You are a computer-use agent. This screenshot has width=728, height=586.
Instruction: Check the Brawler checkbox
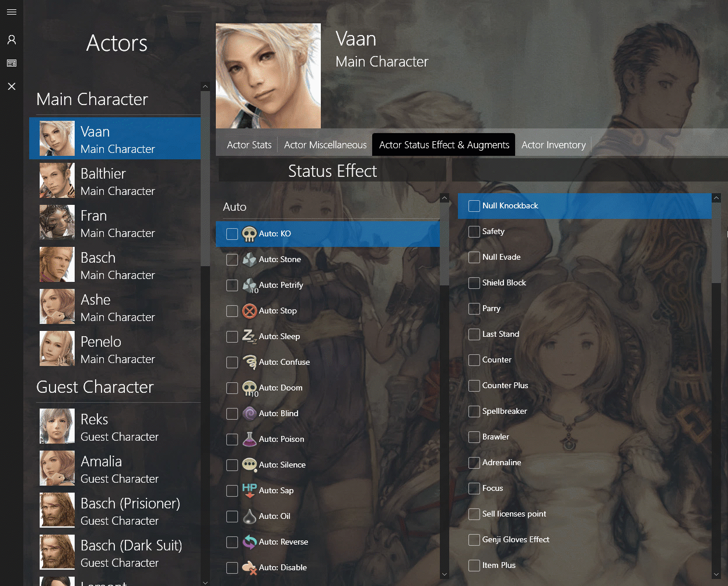click(x=474, y=437)
